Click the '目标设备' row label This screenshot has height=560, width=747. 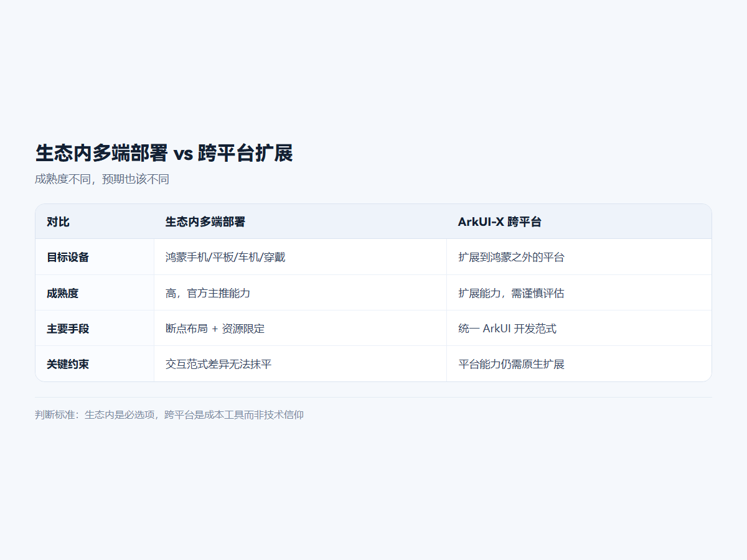[x=95, y=257]
